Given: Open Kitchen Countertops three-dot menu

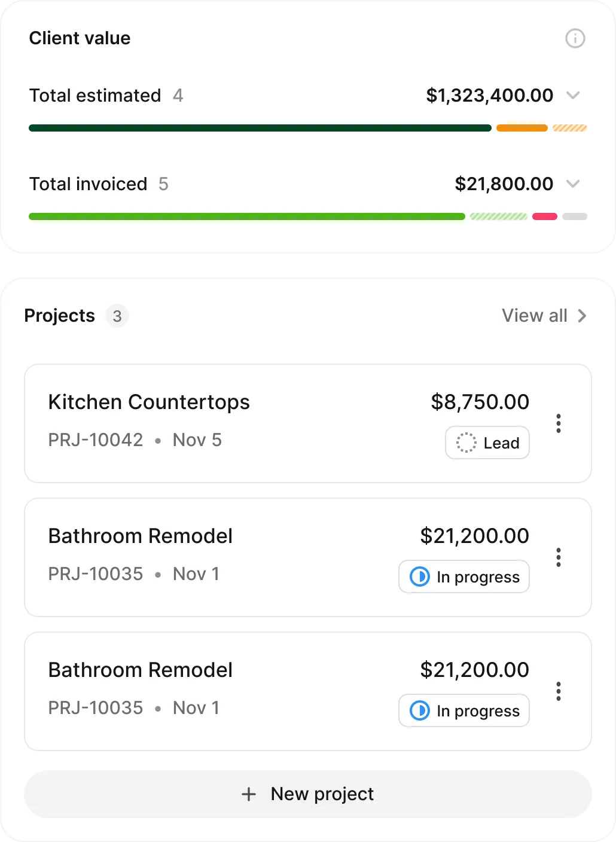Looking at the screenshot, I should 559,423.
